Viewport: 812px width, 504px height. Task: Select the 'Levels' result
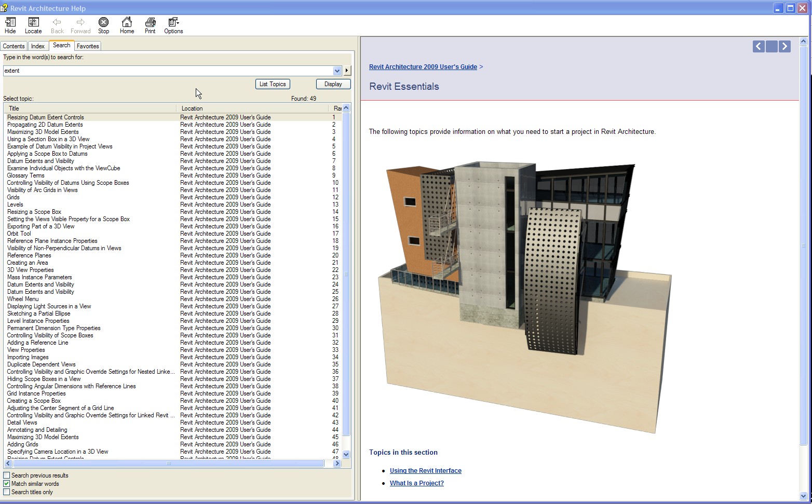[x=173, y=205]
